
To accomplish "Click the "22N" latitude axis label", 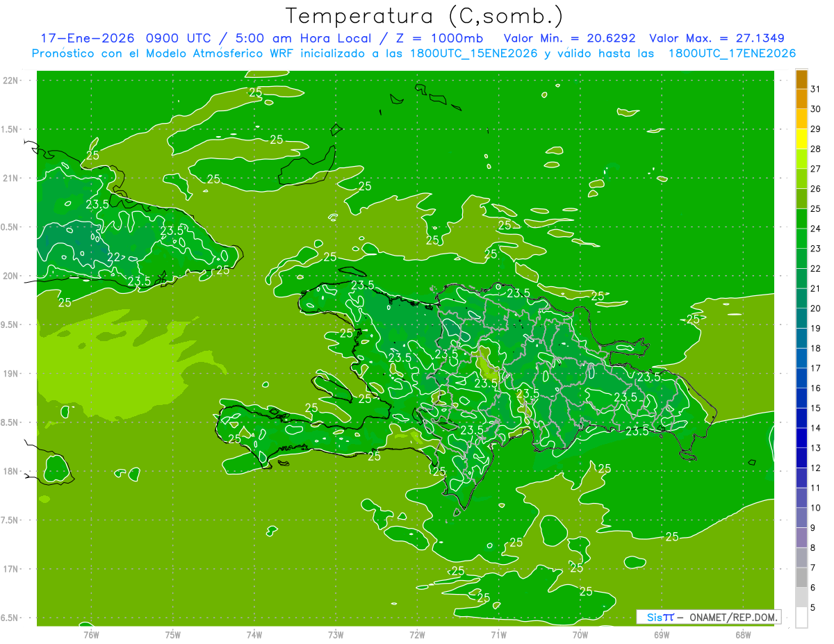I will [x=10, y=81].
